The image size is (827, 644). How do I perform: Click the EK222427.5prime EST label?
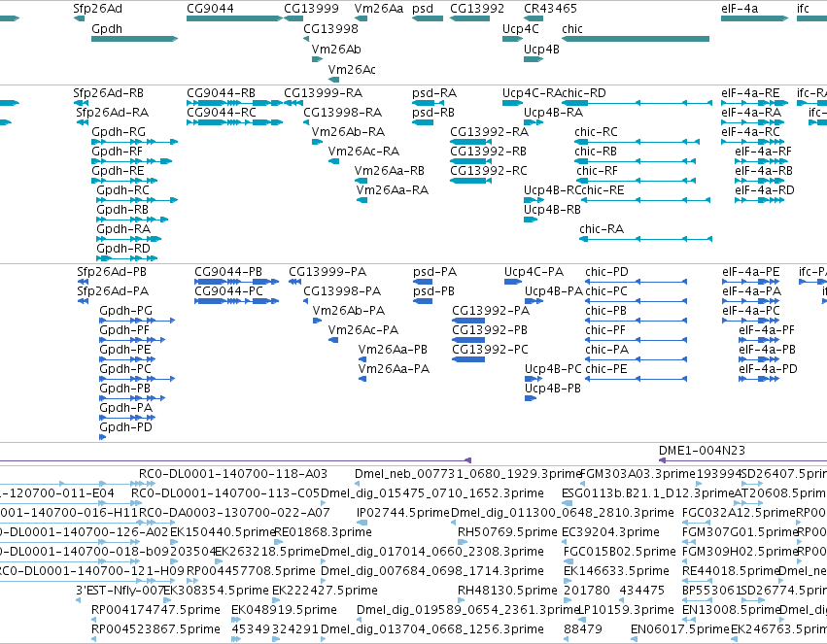click(x=325, y=591)
